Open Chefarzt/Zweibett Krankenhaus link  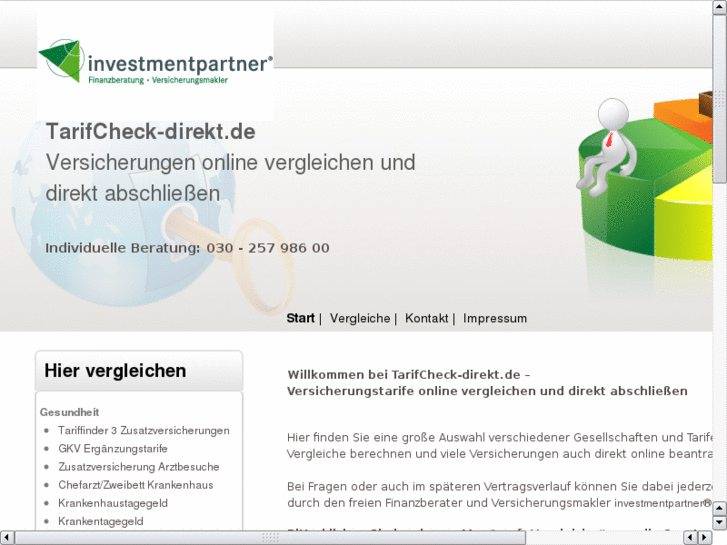[135, 485]
